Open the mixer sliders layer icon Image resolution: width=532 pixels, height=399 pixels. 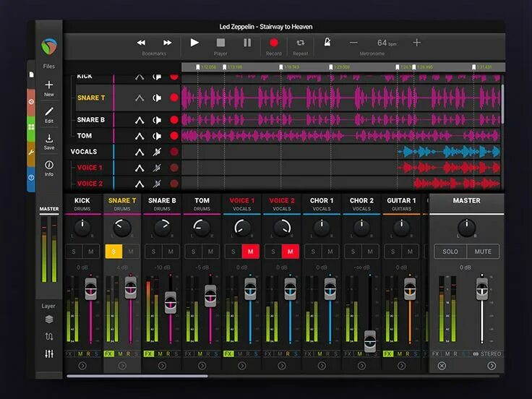pos(49,354)
